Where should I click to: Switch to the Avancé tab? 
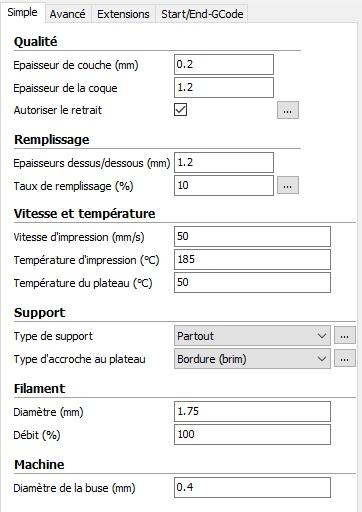point(68,14)
